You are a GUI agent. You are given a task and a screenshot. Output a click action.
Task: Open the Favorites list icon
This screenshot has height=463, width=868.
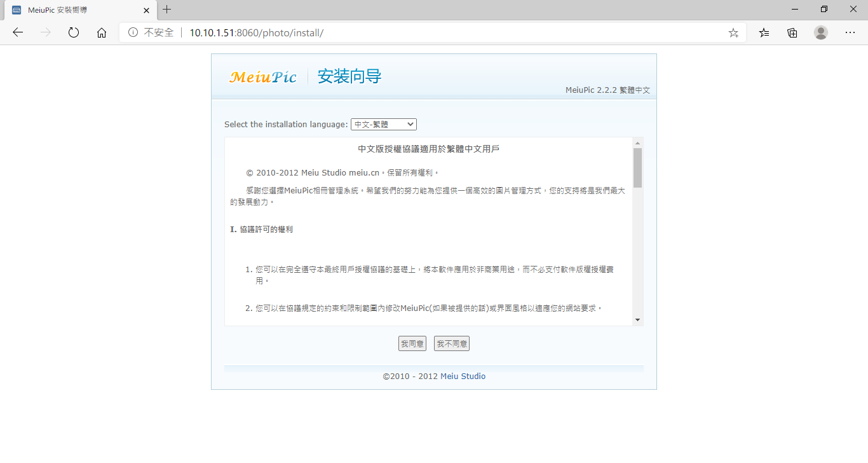764,32
